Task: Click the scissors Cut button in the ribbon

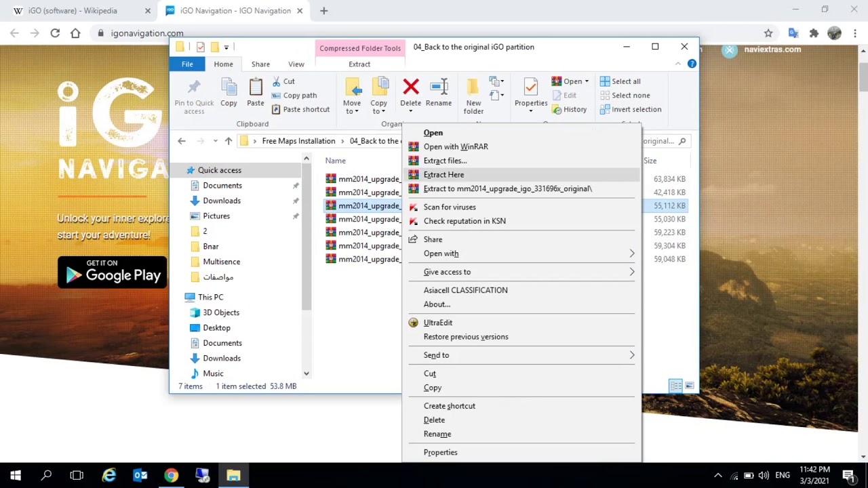Action: 283,81
